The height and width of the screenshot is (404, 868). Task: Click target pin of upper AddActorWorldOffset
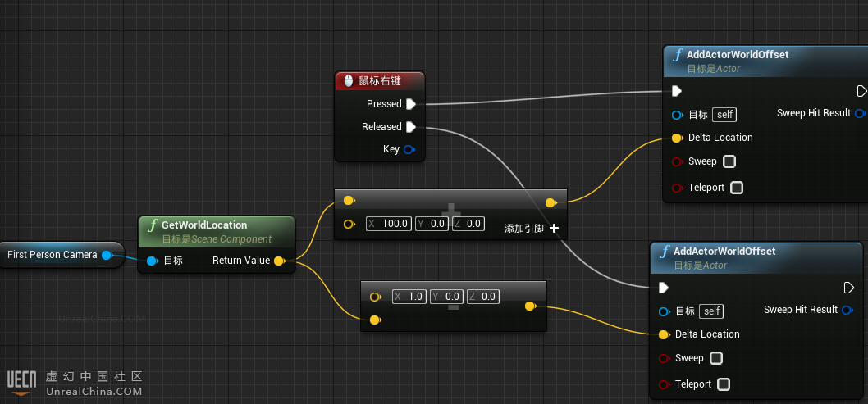pyautogui.click(x=677, y=115)
